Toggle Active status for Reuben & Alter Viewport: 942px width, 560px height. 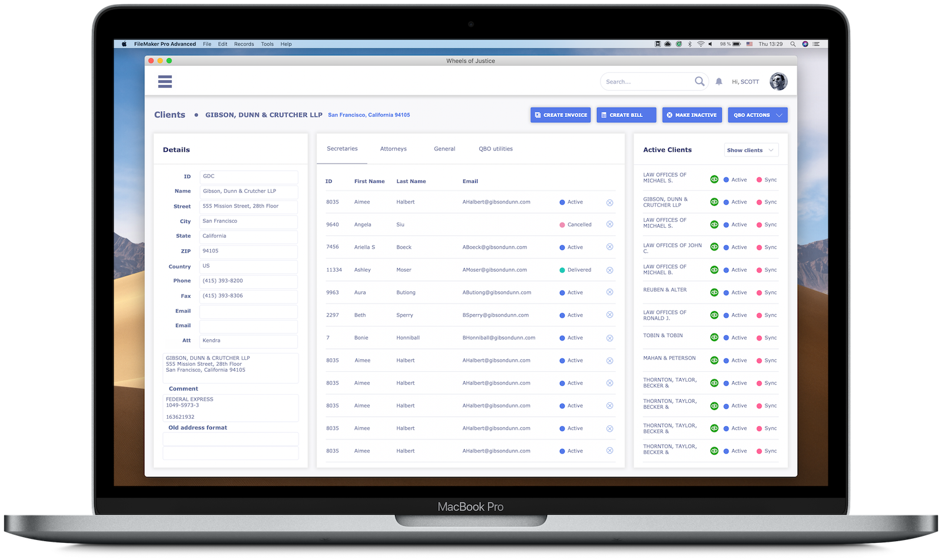click(x=735, y=292)
